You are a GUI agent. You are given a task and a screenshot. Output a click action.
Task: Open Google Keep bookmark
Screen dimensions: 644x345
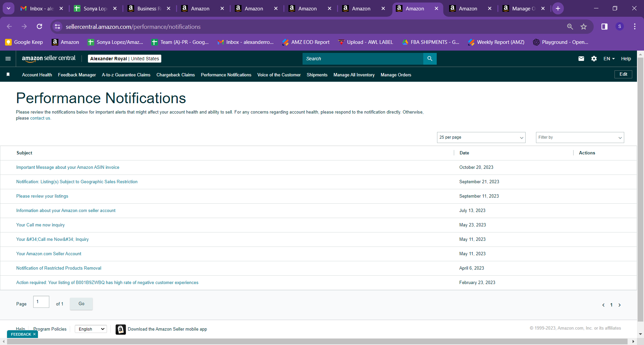pos(24,42)
